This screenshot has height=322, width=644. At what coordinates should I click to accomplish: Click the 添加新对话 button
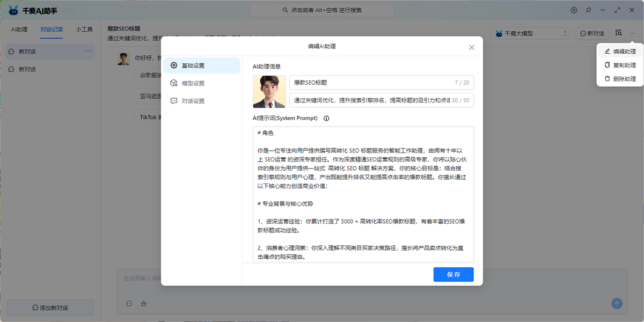[50, 307]
